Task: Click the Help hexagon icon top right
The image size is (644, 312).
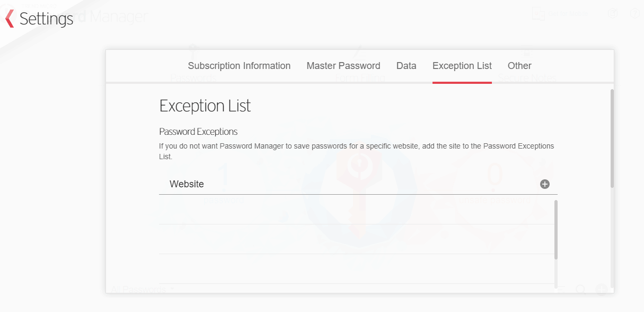Action: click(x=635, y=13)
